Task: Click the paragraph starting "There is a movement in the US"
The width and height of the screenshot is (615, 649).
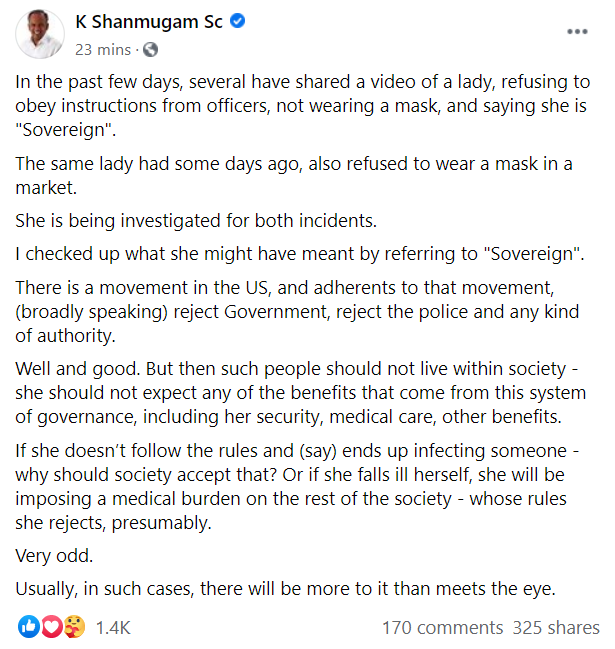Action: coord(300,310)
